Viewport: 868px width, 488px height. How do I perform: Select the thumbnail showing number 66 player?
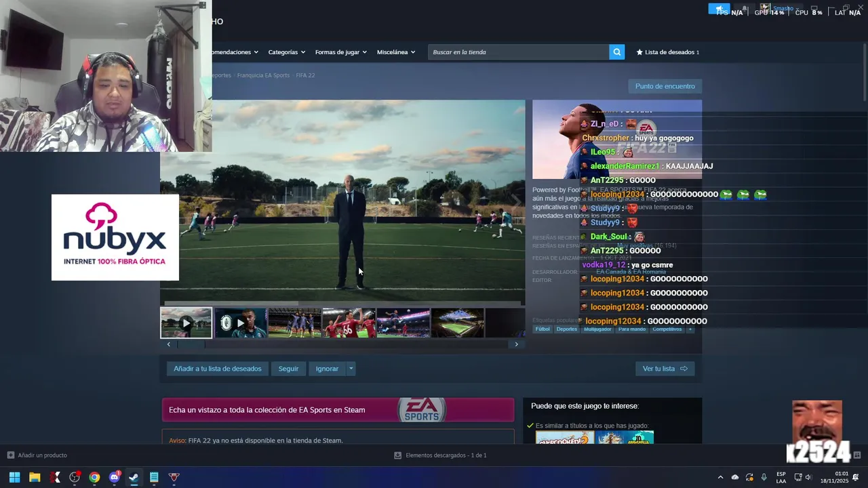349,323
